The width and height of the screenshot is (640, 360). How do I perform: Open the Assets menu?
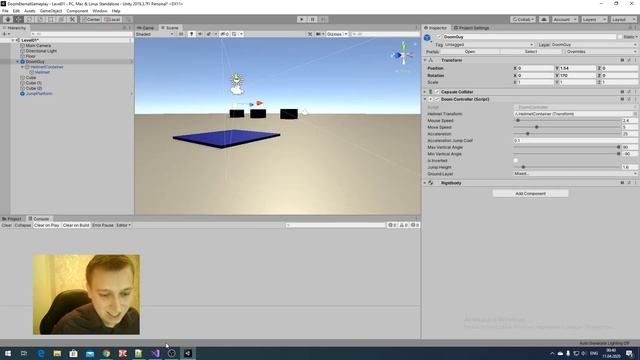29,11
